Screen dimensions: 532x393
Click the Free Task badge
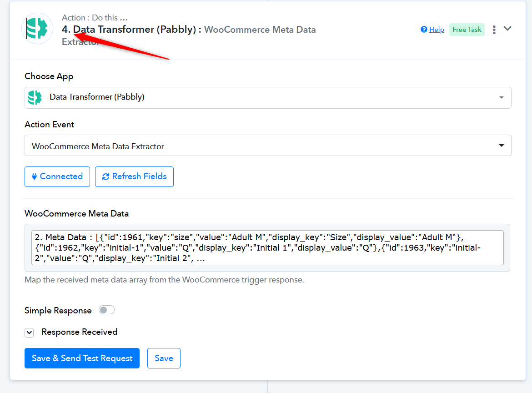point(467,30)
